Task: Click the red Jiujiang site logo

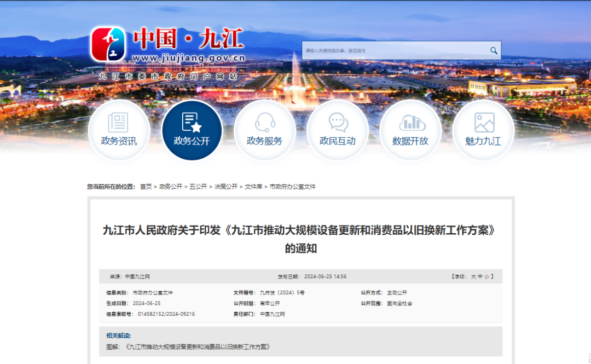Action: tap(108, 45)
